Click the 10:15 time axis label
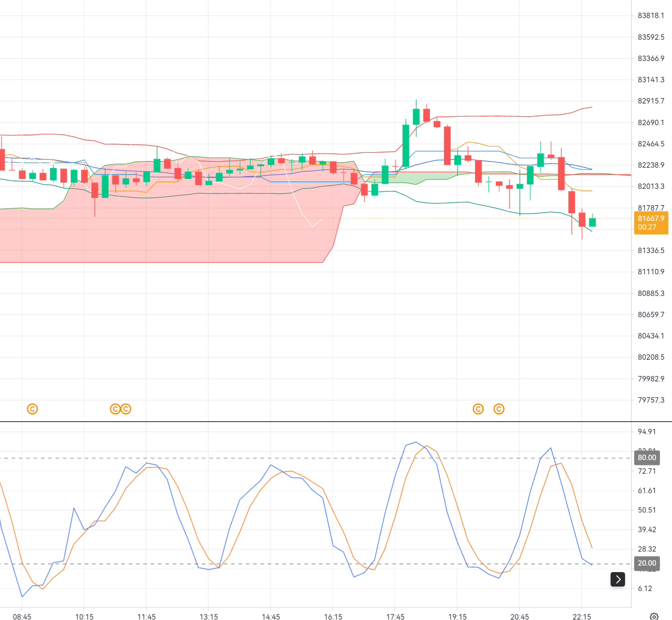The height and width of the screenshot is (620, 672). tap(84, 616)
